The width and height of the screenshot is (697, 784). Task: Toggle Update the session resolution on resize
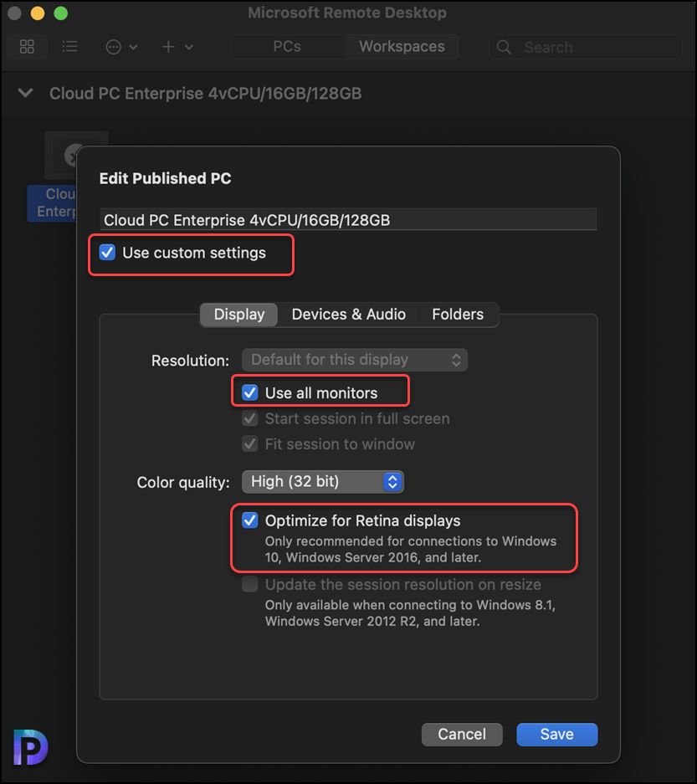[x=250, y=584]
